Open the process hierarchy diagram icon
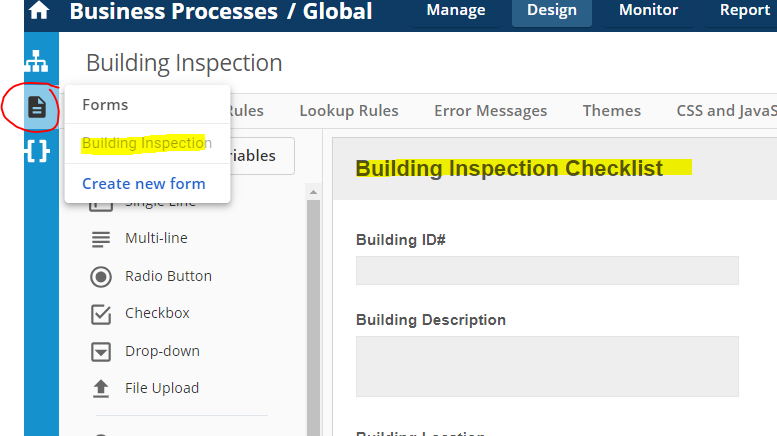Viewport: 777px width, 436px height. [x=37, y=61]
